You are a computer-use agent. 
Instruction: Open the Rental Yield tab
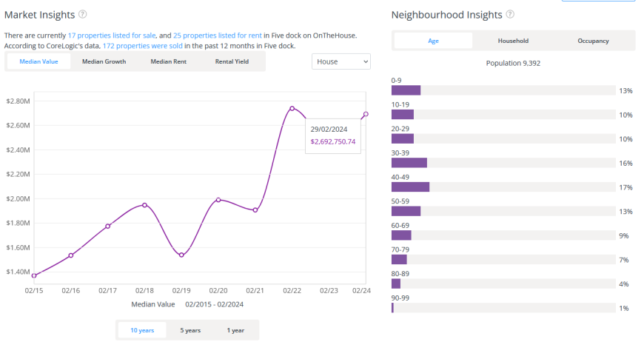[x=232, y=61]
